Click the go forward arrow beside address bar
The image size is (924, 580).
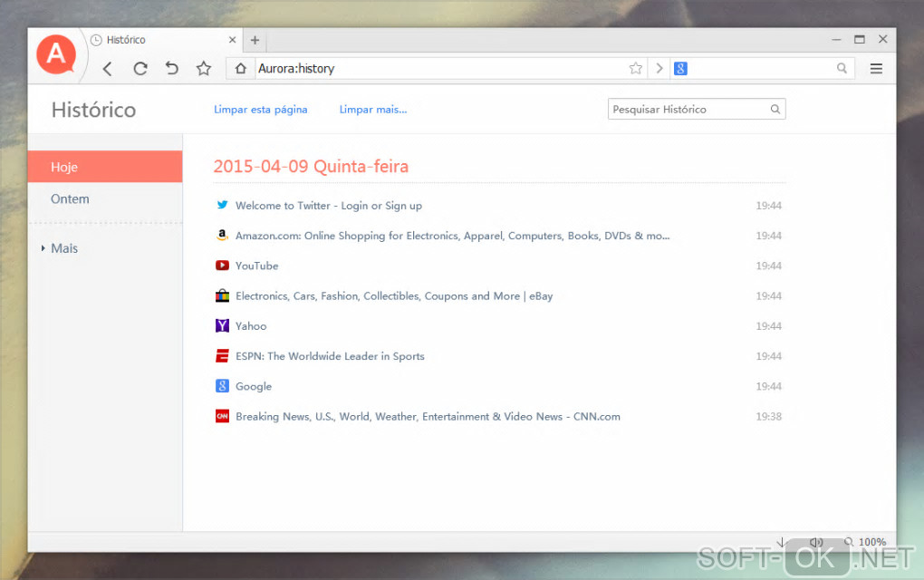[659, 68]
